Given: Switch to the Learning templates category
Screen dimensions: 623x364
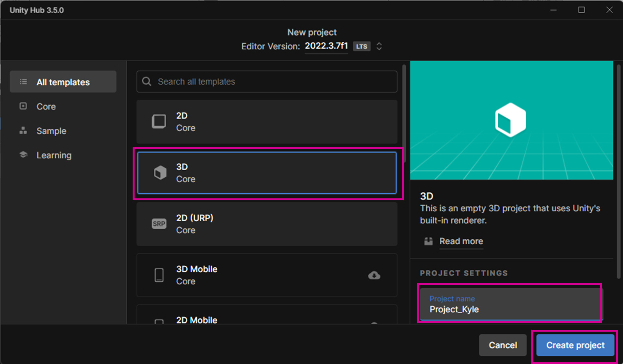Looking at the screenshot, I should coord(54,155).
